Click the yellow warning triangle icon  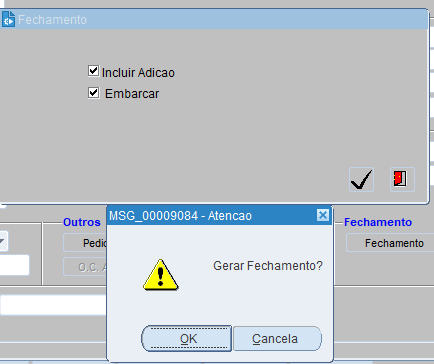(x=161, y=275)
